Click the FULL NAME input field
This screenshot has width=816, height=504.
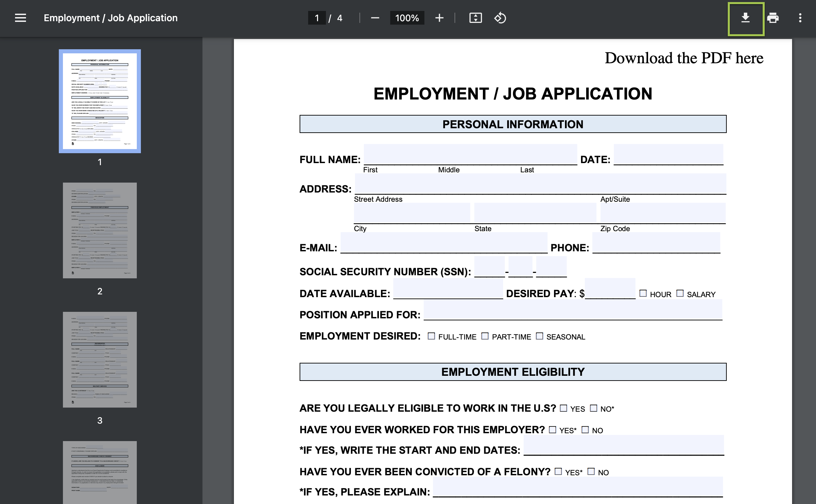click(x=470, y=155)
